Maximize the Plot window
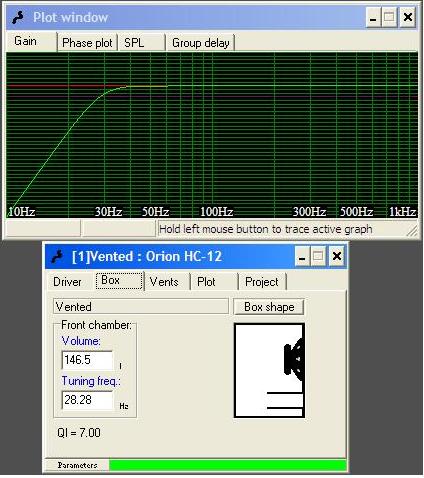This screenshot has height=478, width=424. [x=389, y=17]
